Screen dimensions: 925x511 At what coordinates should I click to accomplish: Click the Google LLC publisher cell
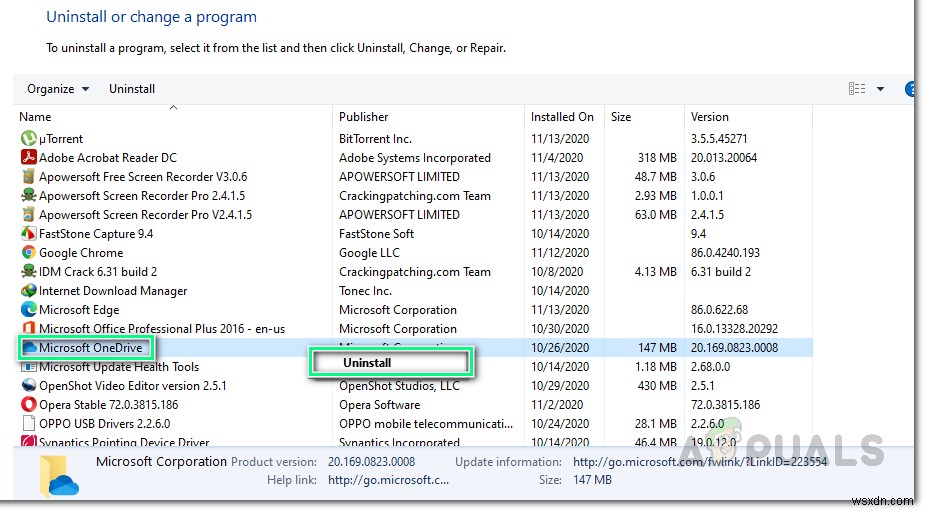(x=369, y=253)
